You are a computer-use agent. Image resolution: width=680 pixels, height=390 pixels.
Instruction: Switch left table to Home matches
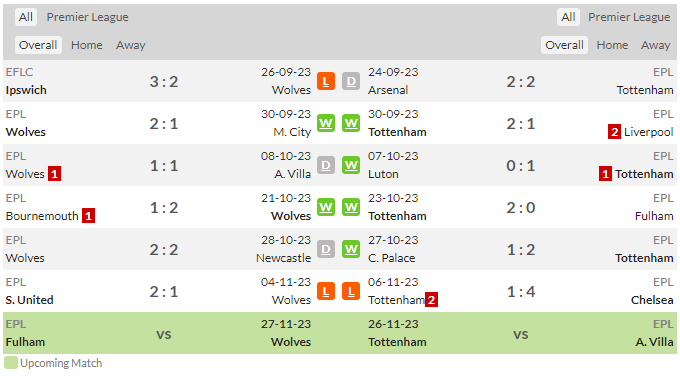click(87, 45)
